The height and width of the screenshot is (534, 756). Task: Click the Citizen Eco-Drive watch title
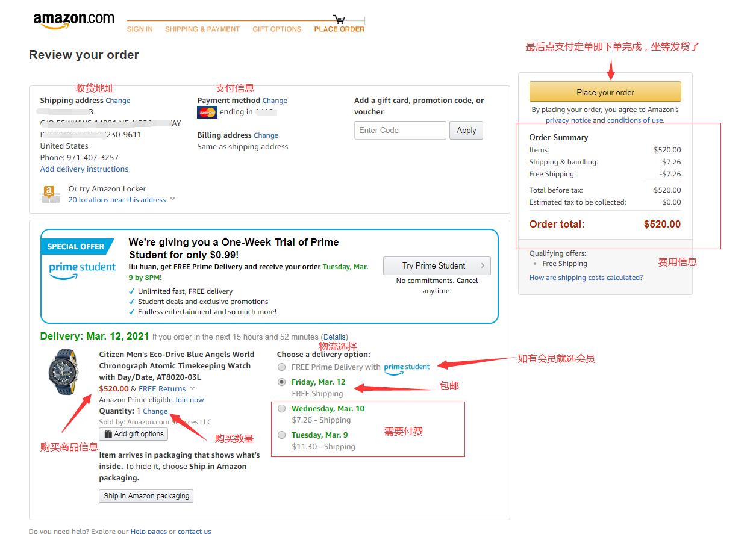[177, 366]
